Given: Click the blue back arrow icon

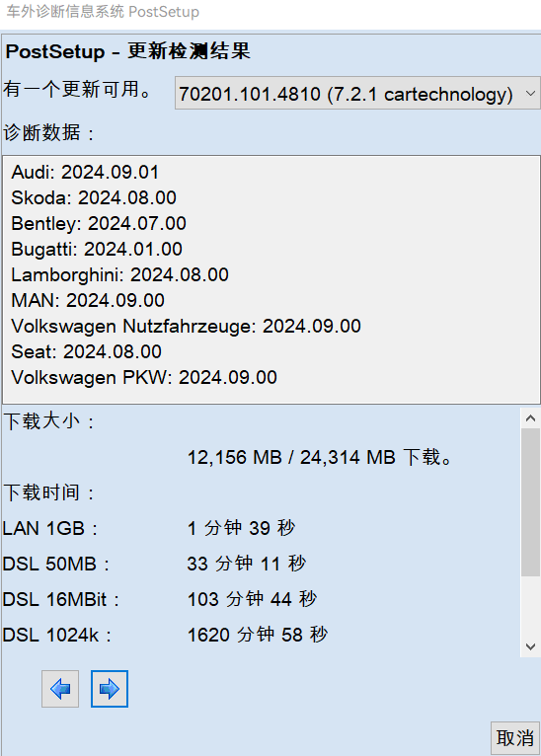Looking at the screenshot, I should click(x=60, y=689).
